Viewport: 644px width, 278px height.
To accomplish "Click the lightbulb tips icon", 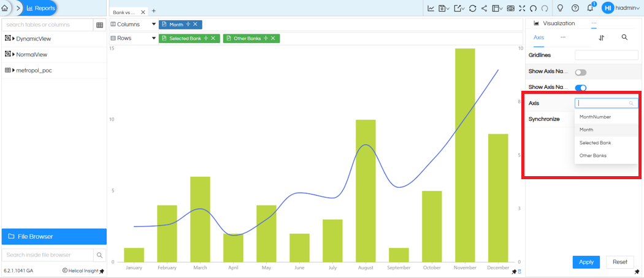I will coord(559,8).
